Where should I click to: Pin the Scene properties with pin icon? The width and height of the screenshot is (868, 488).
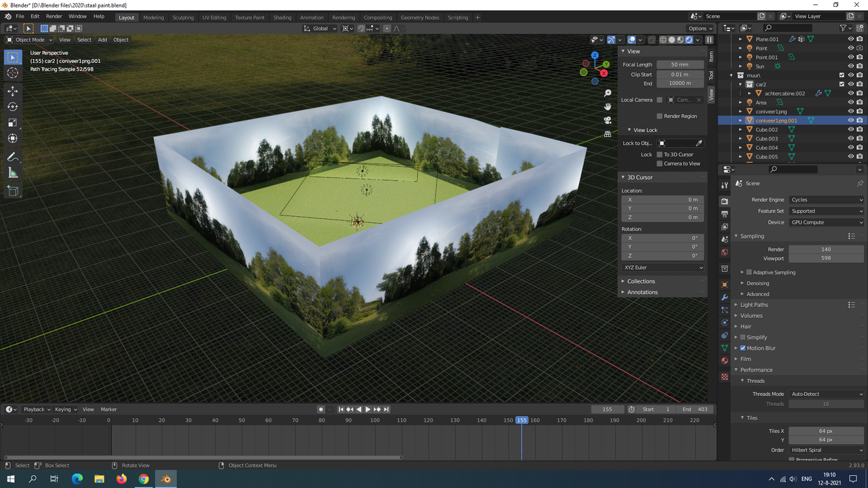click(860, 183)
